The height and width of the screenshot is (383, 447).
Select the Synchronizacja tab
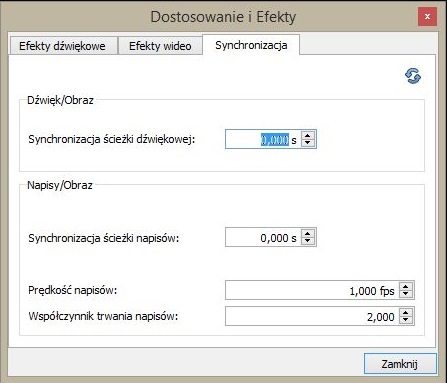(251, 45)
